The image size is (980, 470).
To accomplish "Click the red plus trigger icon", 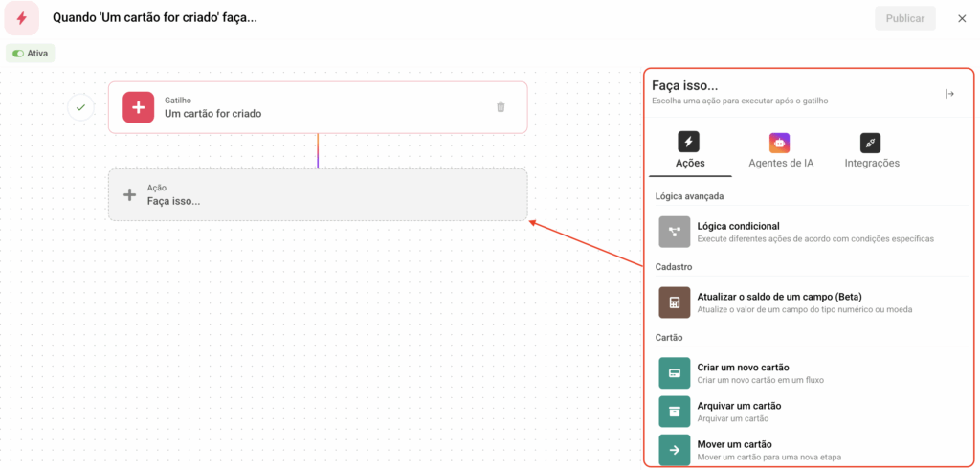I will click(138, 107).
